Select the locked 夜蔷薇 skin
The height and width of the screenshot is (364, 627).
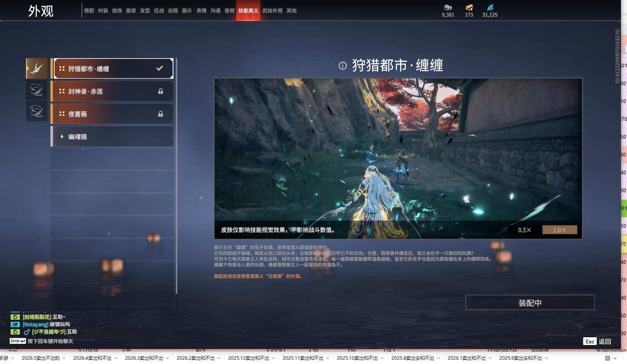click(112, 114)
